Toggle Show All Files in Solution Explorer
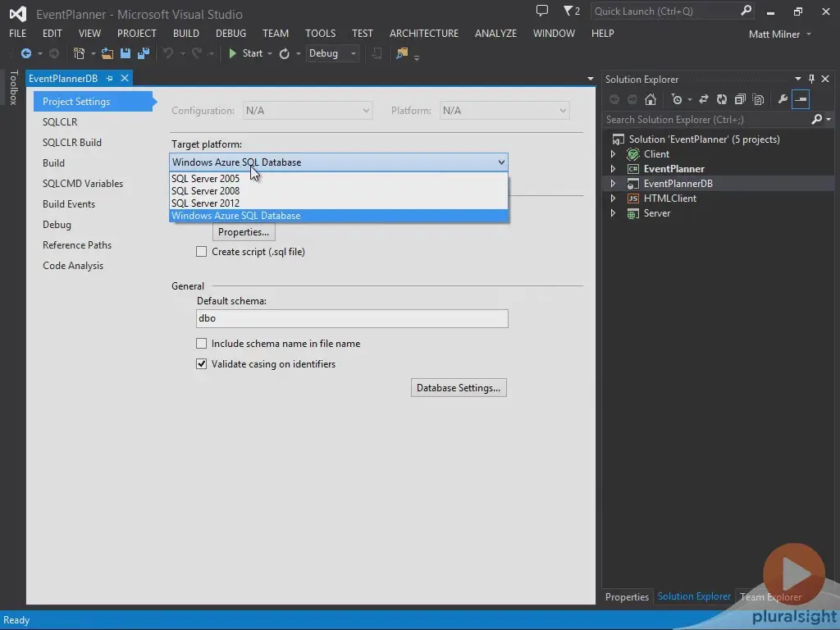Viewport: 840px width, 630px height. (758, 99)
